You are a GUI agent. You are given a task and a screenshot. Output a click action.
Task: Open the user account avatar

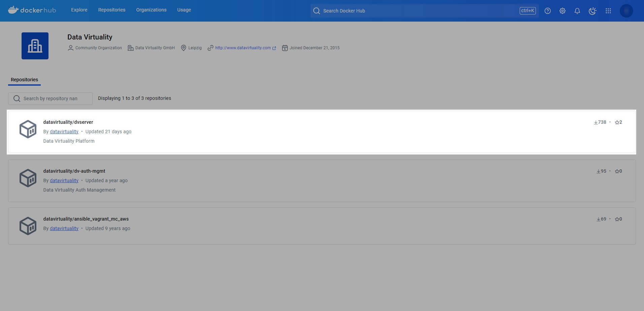coord(626,11)
